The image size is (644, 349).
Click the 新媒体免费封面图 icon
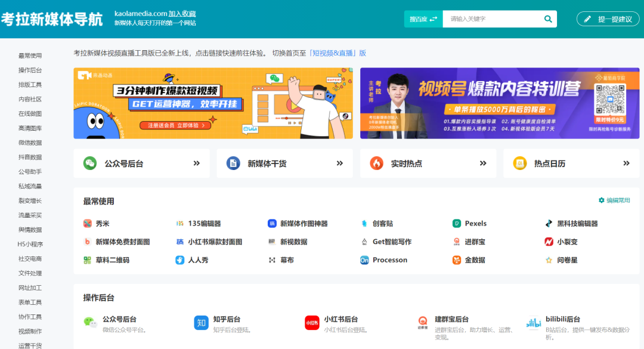click(x=87, y=242)
